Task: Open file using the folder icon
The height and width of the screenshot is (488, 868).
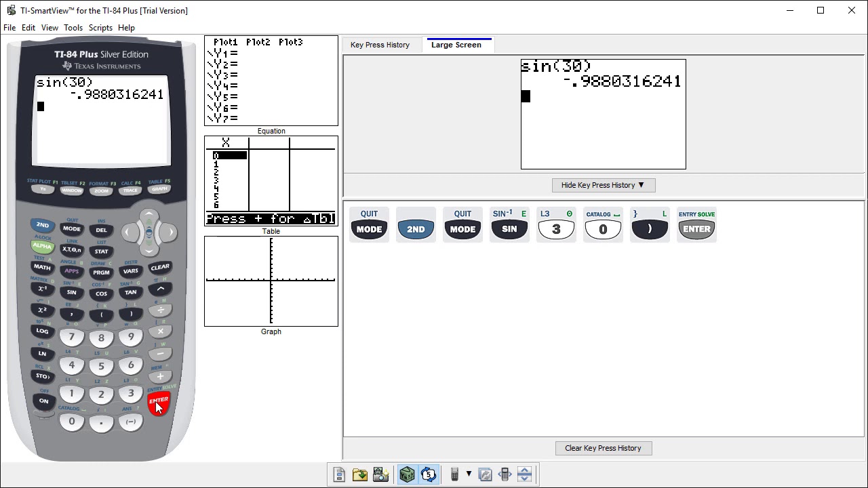Action: point(360,474)
